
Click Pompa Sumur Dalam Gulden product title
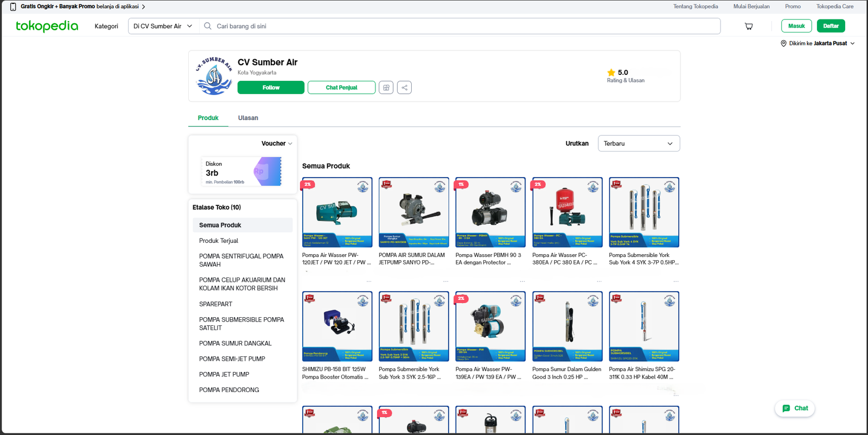(x=567, y=373)
